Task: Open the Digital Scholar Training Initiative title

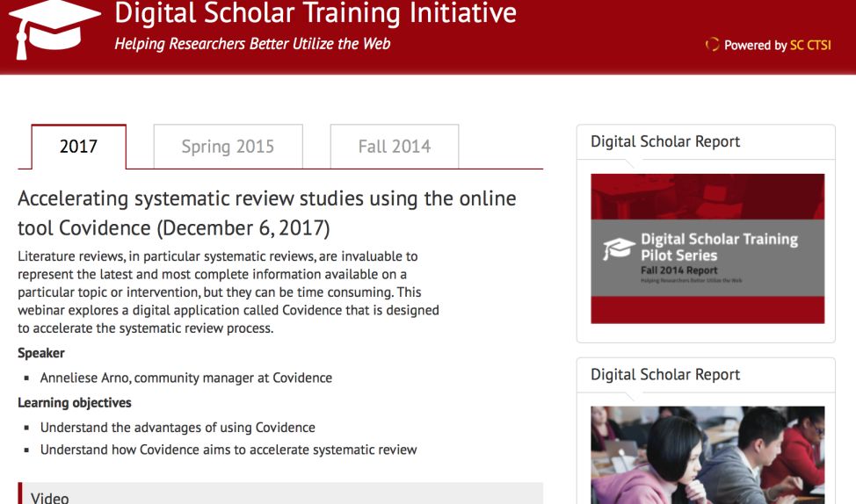Action: (x=316, y=13)
